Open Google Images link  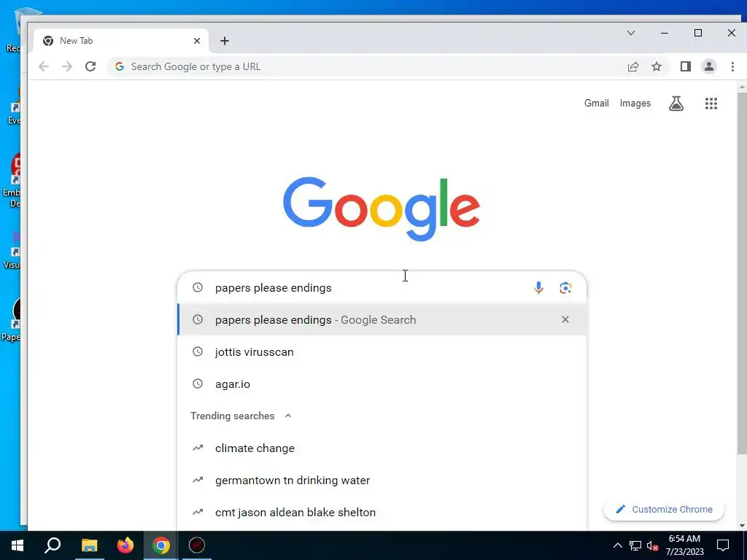(x=635, y=104)
